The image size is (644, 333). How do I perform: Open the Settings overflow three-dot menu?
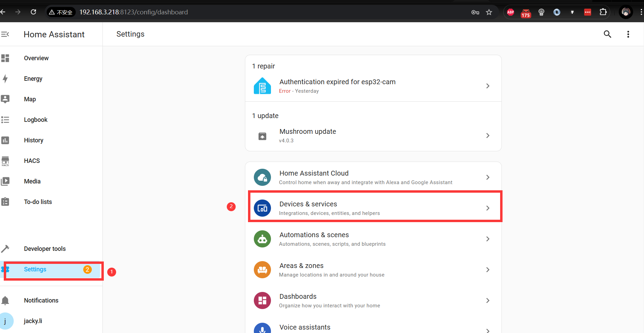coord(628,34)
